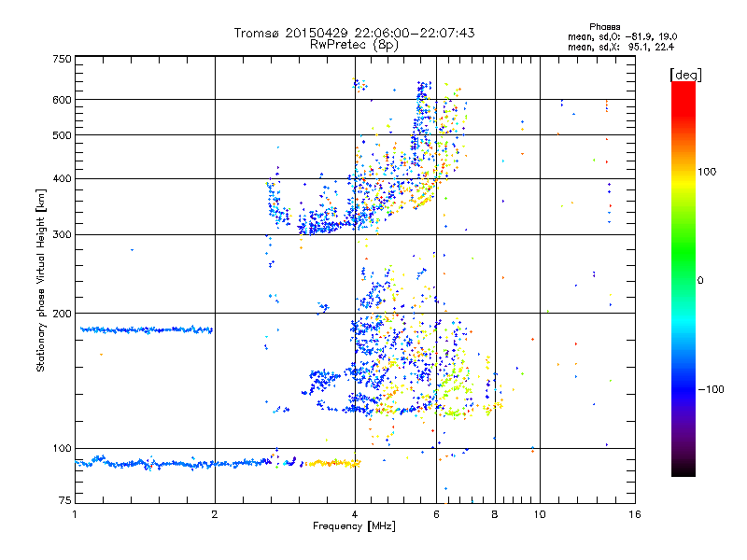This screenshot has width=747, height=560.
Task: Click the plot title 'Tromsø 20150429 22:06:00-22:07:43'
Action: coord(354,33)
